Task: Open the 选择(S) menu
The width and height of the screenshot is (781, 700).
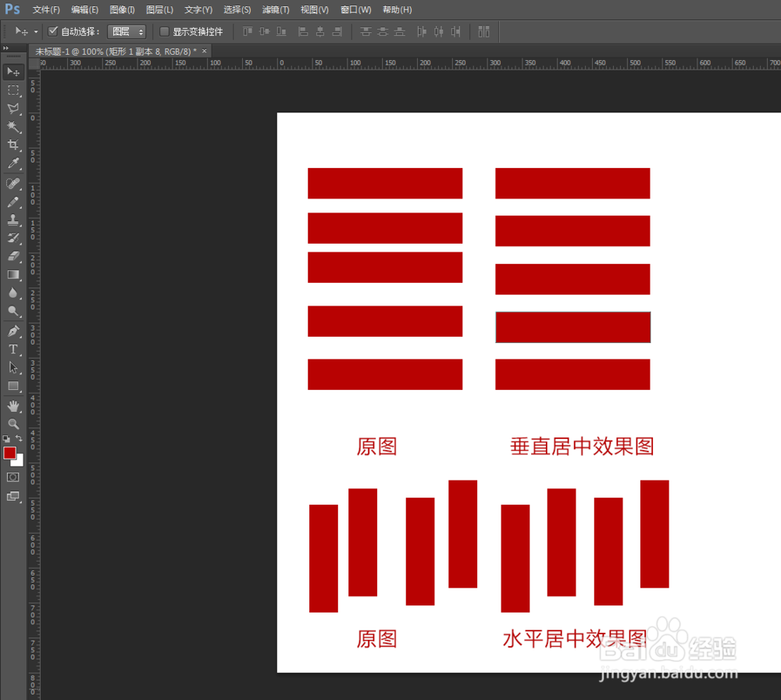Action: click(237, 10)
